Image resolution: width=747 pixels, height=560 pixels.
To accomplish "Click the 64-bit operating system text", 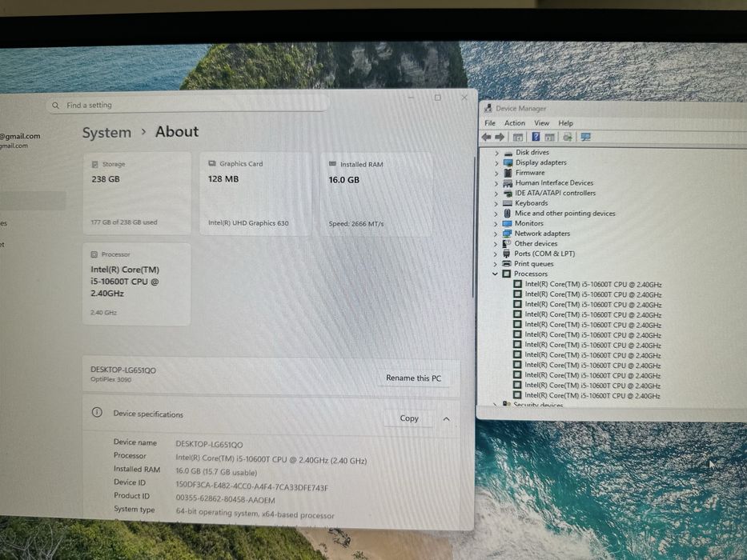I will pyautogui.click(x=255, y=514).
